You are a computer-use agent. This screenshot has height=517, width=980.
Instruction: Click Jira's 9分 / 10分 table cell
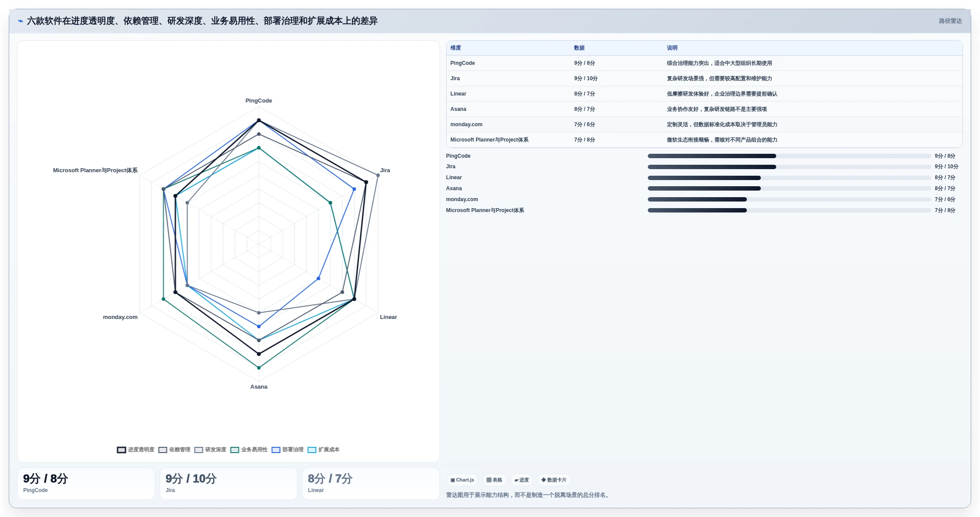tap(586, 78)
